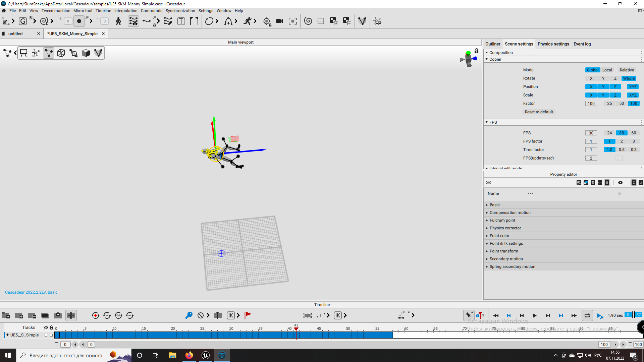Set Factor preset to 50
Viewport: 644px width, 362px height.
(622, 104)
